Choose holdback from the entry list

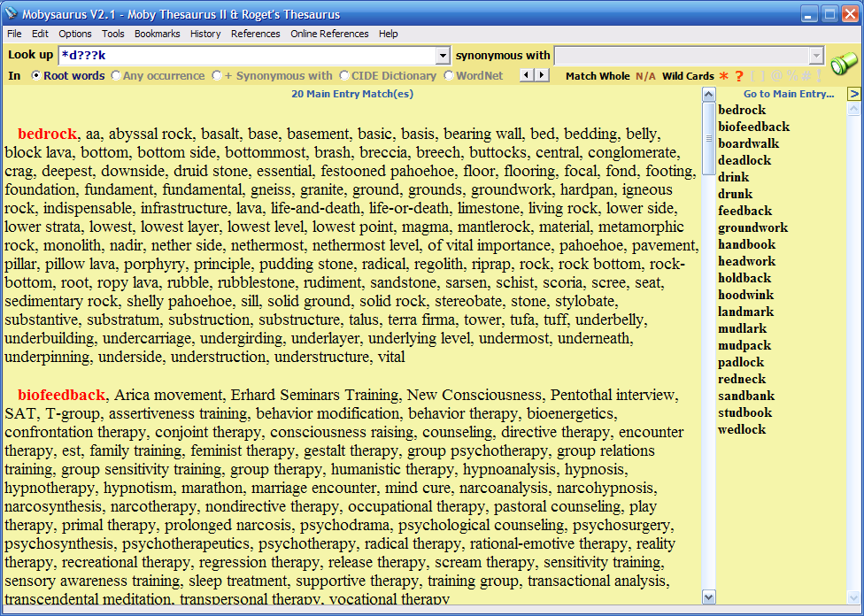[744, 278]
